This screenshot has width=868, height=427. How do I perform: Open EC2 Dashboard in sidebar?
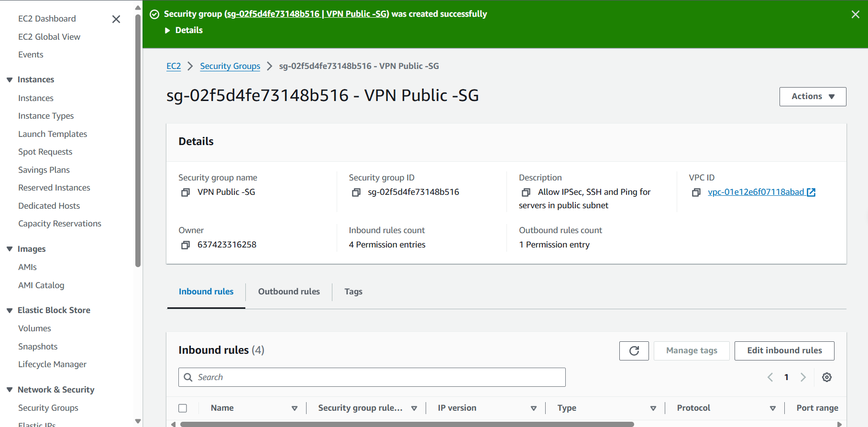click(47, 19)
